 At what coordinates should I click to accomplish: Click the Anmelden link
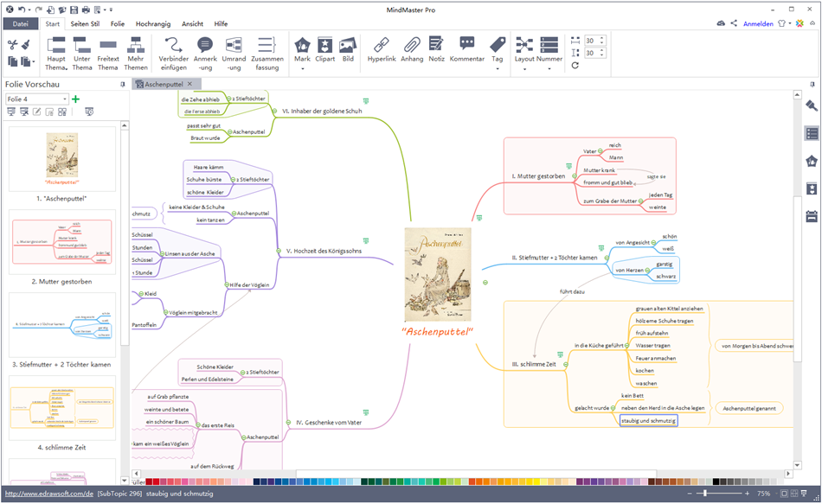pos(758,23)
